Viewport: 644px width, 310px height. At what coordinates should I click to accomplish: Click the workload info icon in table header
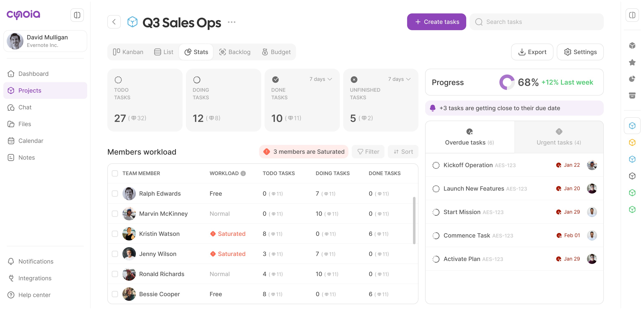pyautogui.click(x=243, y=173)
